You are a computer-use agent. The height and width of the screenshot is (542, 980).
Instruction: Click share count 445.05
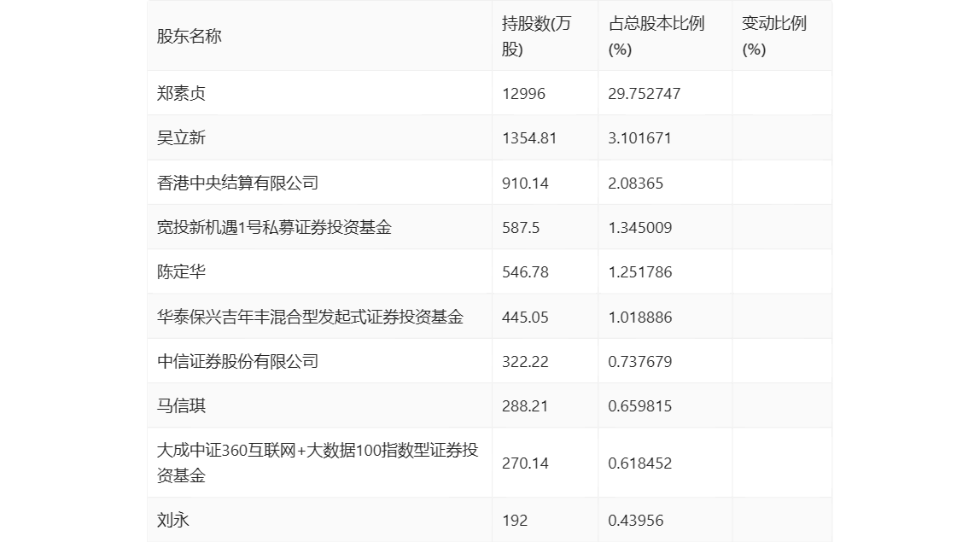tap(525, 317)
